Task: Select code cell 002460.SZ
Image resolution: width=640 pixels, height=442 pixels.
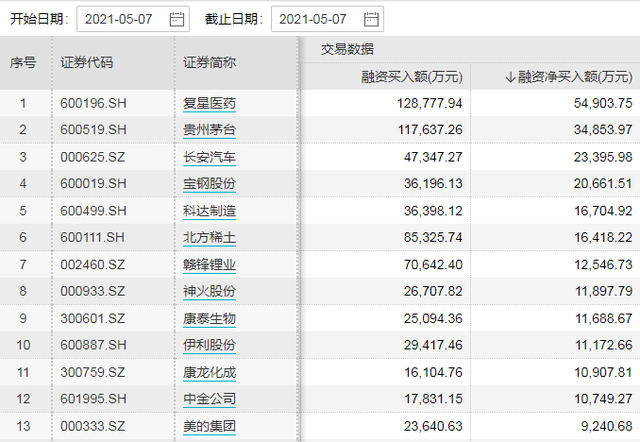Action: [93, 265]
